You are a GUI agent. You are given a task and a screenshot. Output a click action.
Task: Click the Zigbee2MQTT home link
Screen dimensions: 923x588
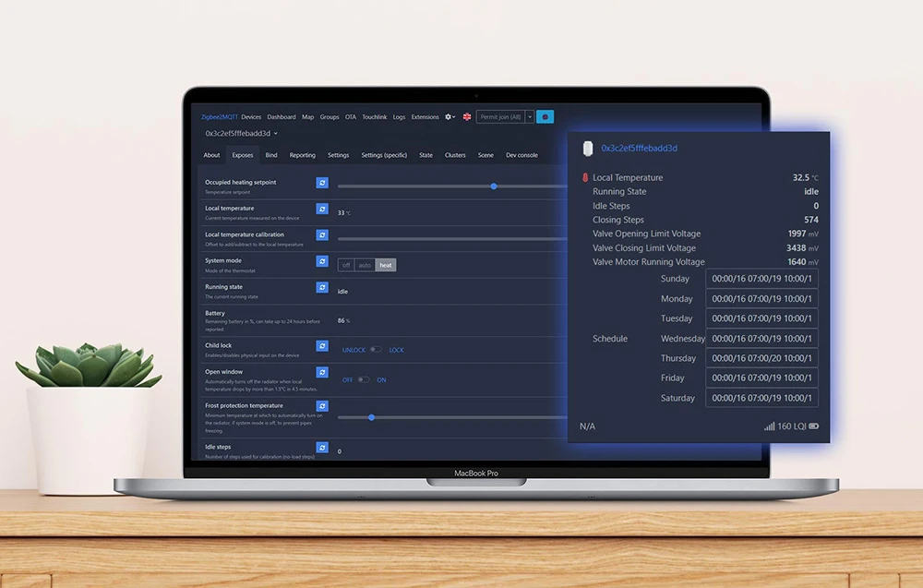(220, 117)
